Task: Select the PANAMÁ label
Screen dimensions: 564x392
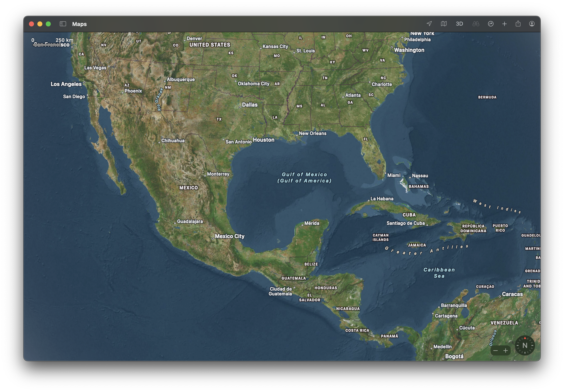Action: click(x=389, y=336)
